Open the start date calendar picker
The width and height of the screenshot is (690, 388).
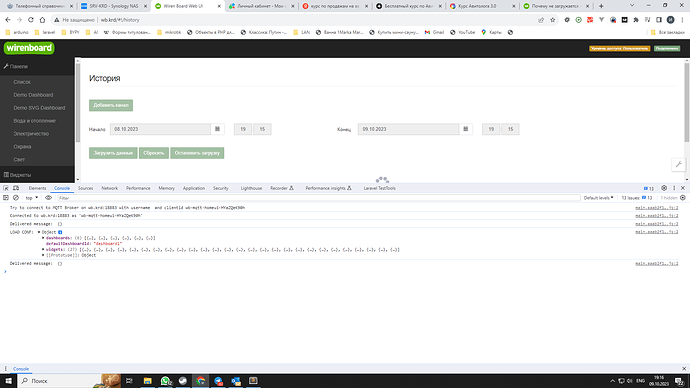pos(217,129)
